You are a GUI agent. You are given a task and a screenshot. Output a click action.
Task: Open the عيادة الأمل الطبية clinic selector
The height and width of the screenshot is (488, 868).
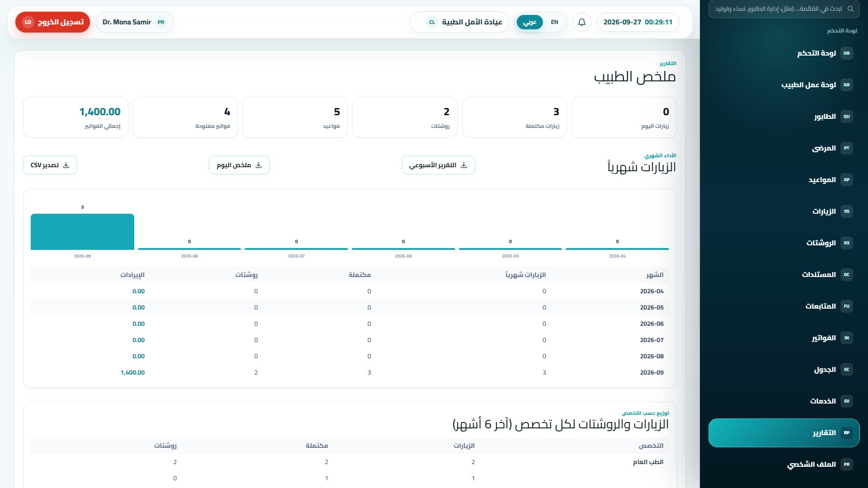point(459,22)
